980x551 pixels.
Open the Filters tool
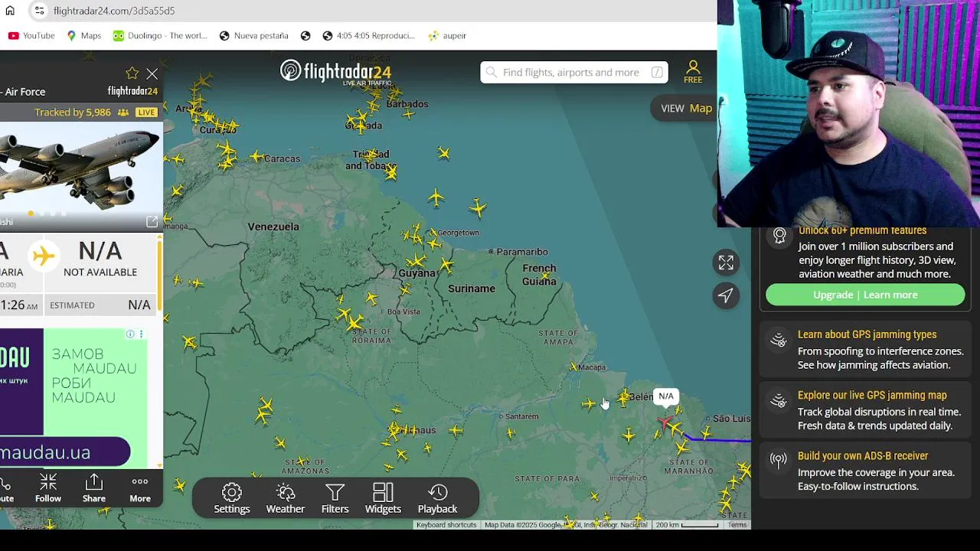click(x=335, y=498)
